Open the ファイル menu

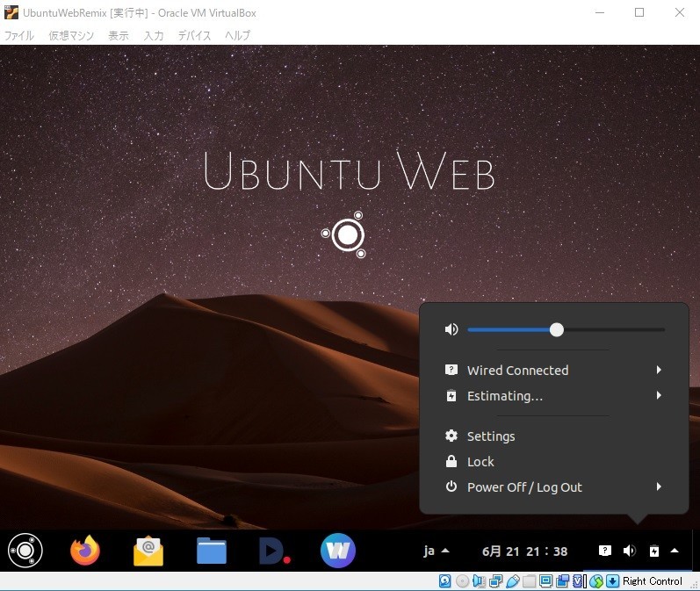pyautogui.click(x=19, y=35)
